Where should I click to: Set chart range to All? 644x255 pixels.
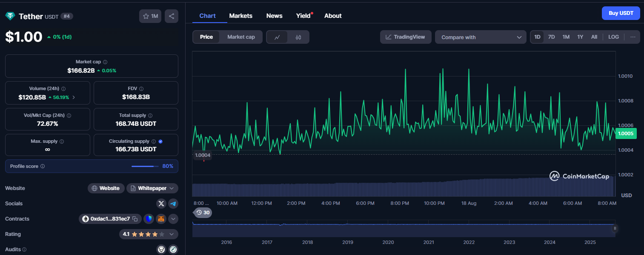point(594,37)
